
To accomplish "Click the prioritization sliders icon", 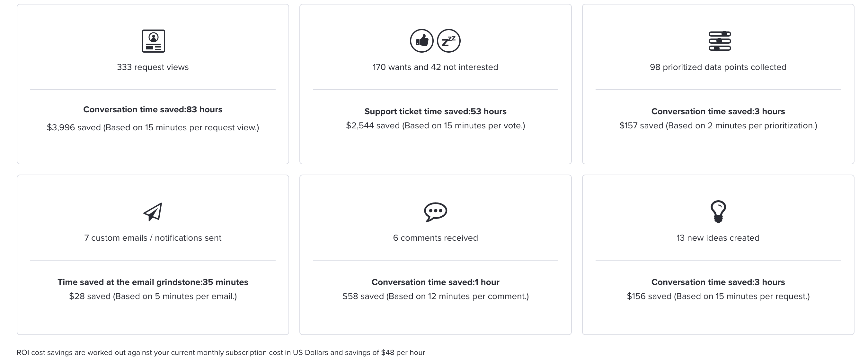I will (720, 41).
